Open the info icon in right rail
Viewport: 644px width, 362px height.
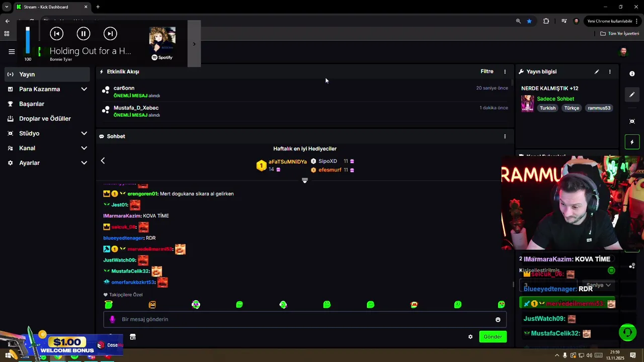tap(632, 73)
